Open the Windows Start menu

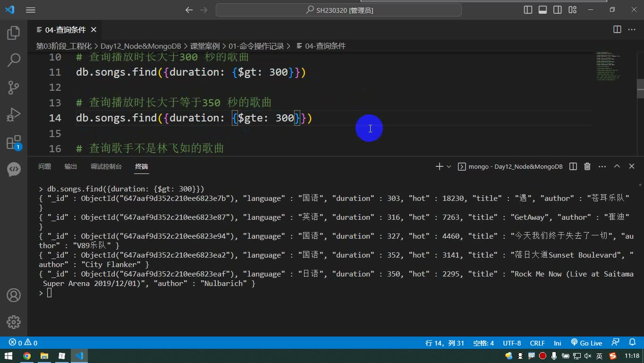pos(8,356)
